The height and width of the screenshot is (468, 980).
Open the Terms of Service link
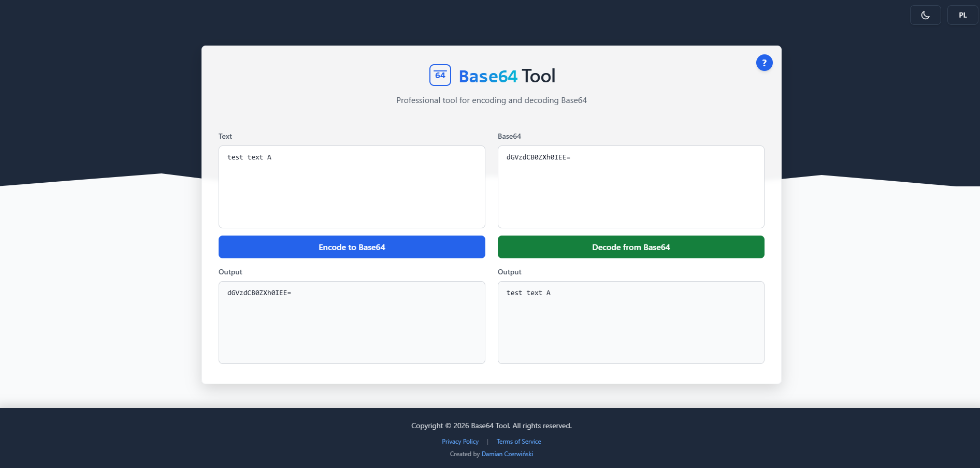[x=518, y=442]
